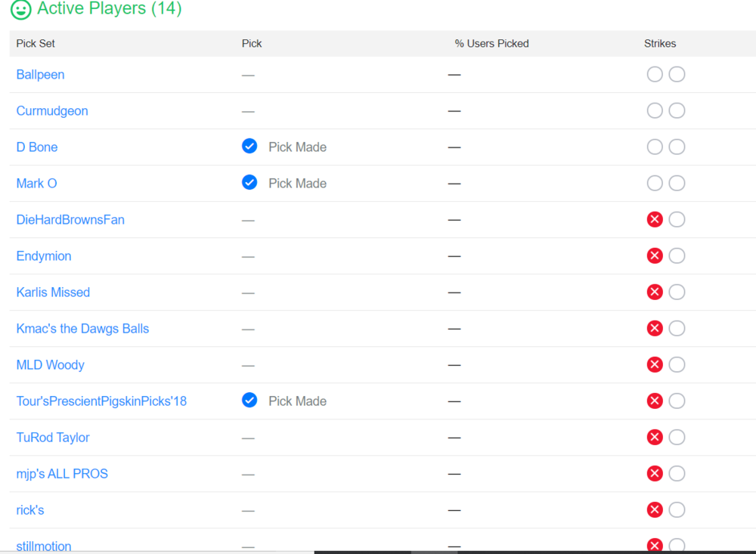
Task: Click the Pick Set column header
Action: pos(36,43)
